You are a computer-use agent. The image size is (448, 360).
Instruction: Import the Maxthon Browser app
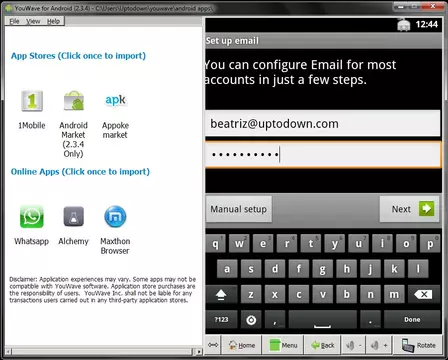click(115, 217)
